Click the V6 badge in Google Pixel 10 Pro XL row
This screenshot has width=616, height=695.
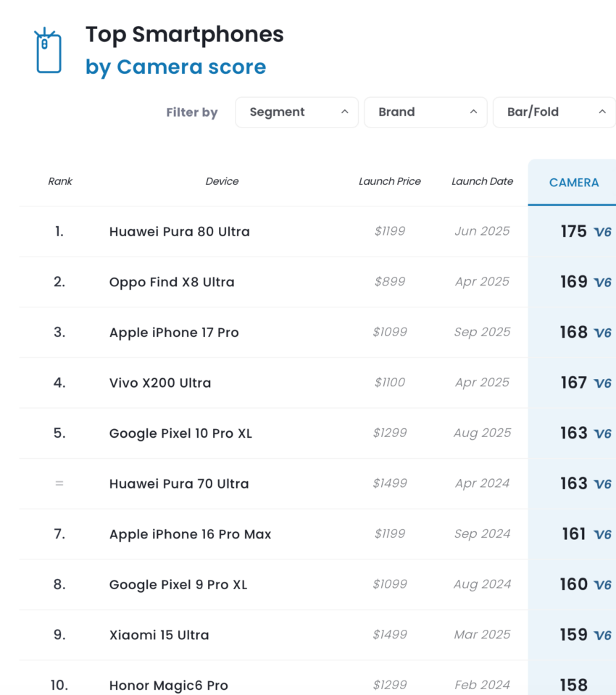[x=602, y=434]
